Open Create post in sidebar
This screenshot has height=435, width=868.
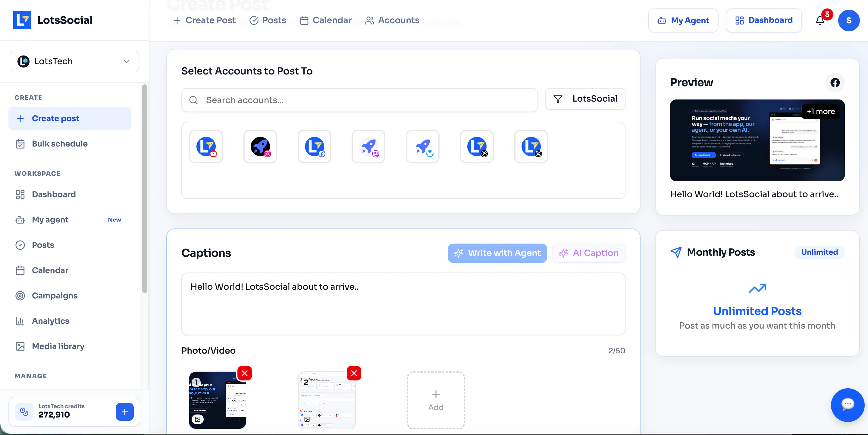tap(70, 118)
